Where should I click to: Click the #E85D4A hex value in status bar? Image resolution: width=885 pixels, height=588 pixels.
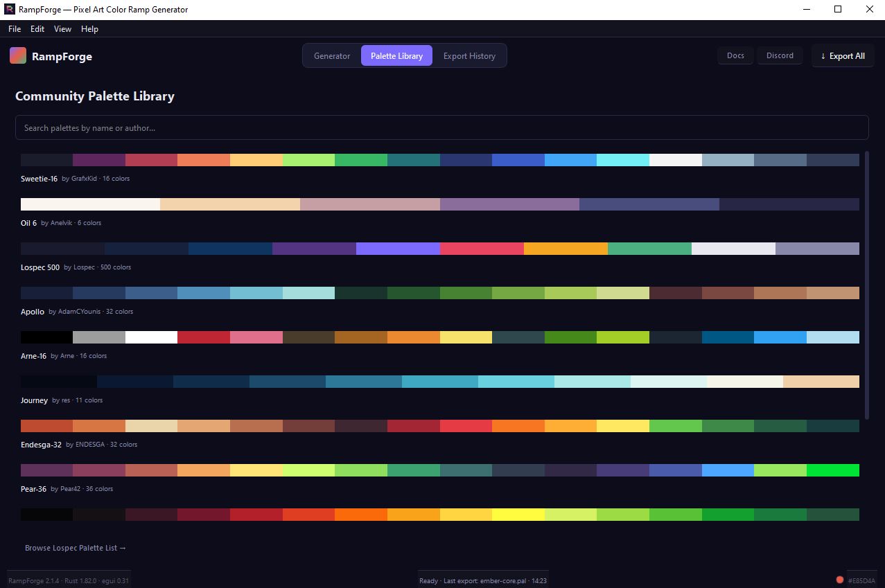[x=861, y=580]
